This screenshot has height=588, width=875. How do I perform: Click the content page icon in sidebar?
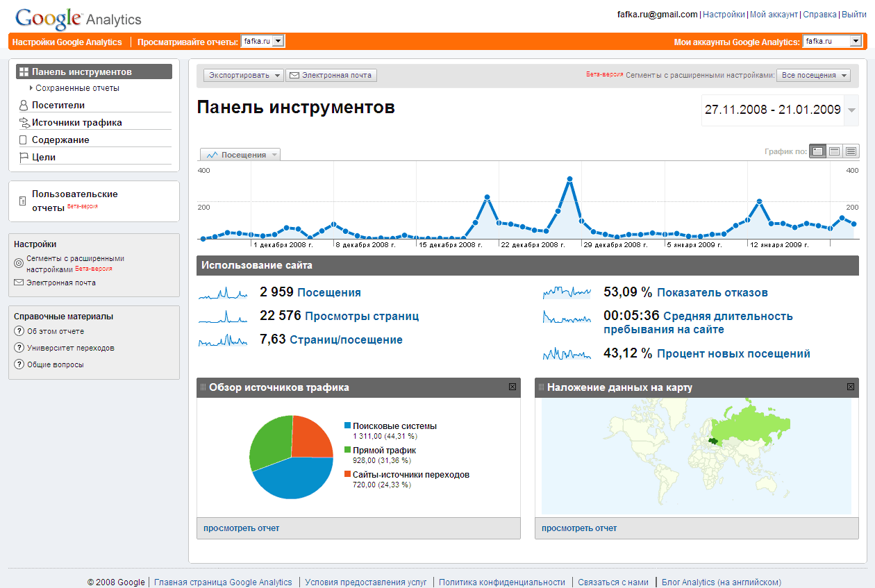[23, 140]
